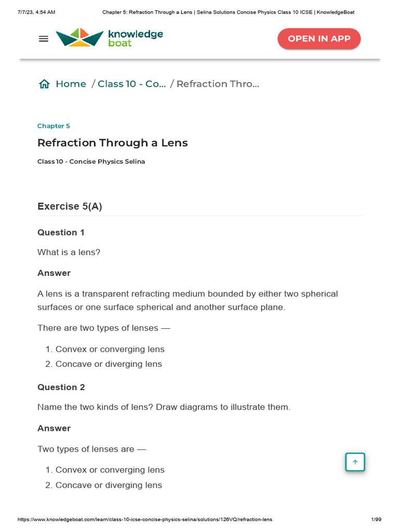Select the Refraction Thro... breadcrumb item
Screen dimensions: 399x532
pos(218,84)
